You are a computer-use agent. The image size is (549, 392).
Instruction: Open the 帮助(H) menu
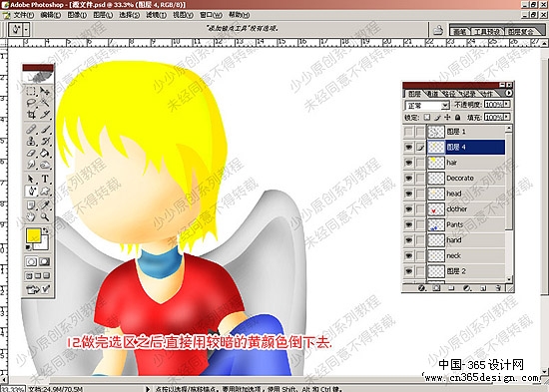[240, 15]
